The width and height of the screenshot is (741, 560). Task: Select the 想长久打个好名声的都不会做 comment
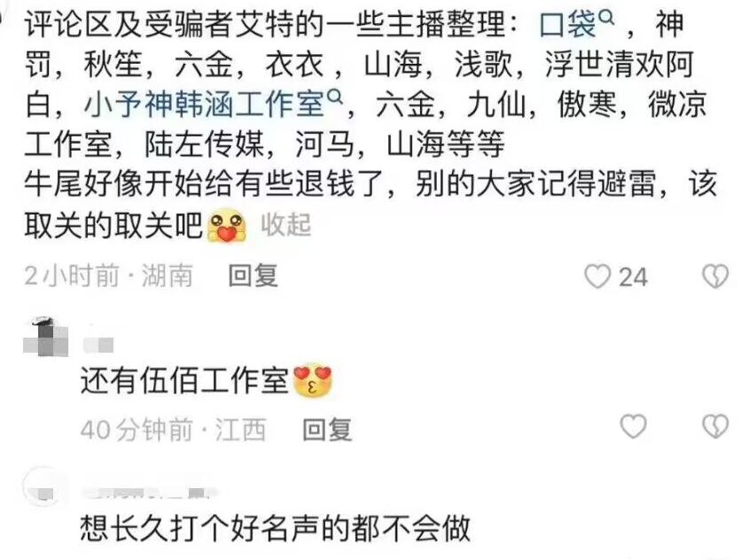coord(276,527)
